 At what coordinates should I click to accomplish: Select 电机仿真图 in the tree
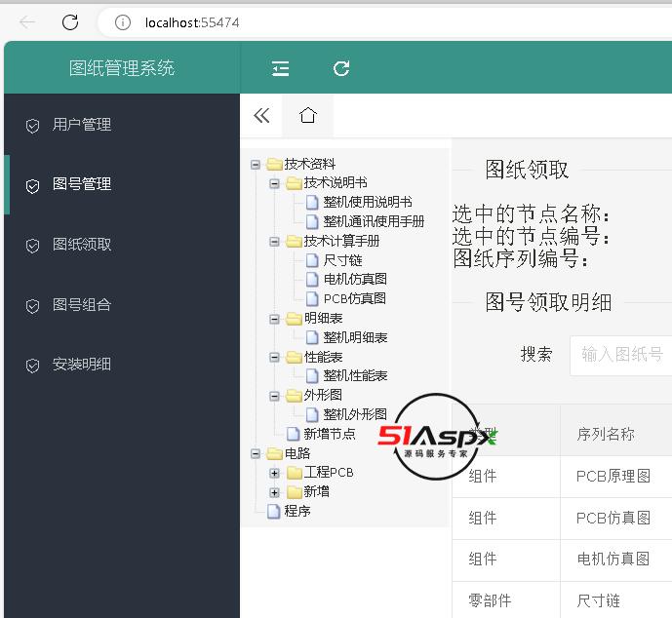[x=355, y=279]
